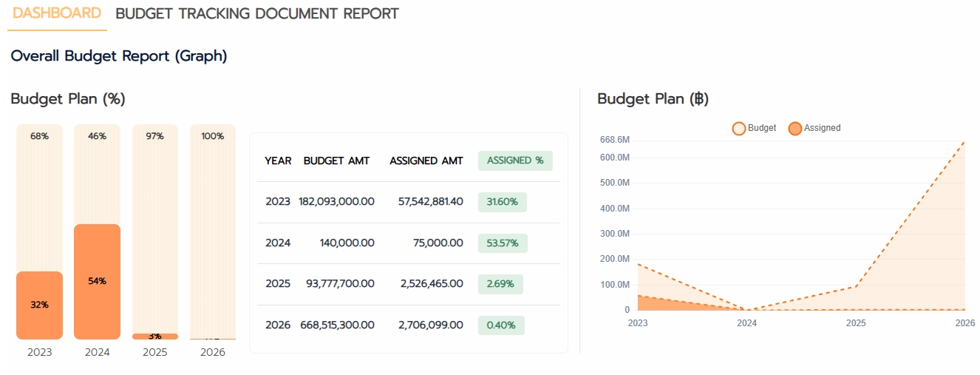Click the YEAR column header
This screenshot has width=980, height=375.
[x=278, y=161]
